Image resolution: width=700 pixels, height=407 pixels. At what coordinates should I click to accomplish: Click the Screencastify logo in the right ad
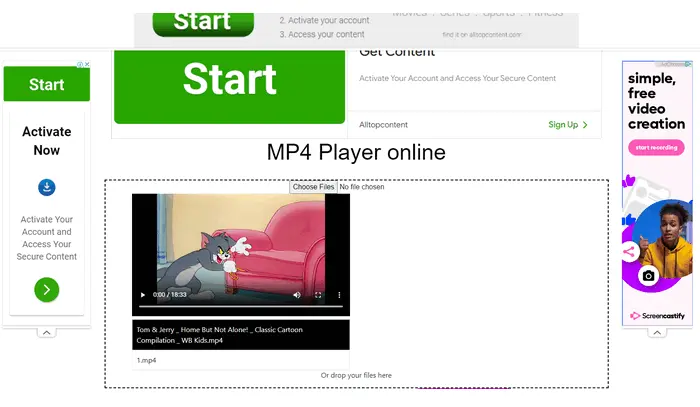pos(655,315)
